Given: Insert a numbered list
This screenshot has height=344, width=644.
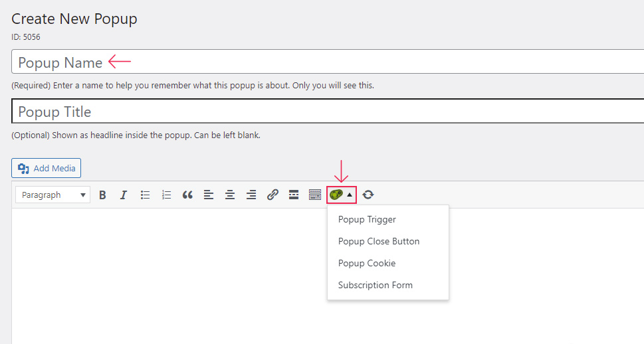Looking at the screenshot, I should (x=166, y=195).
